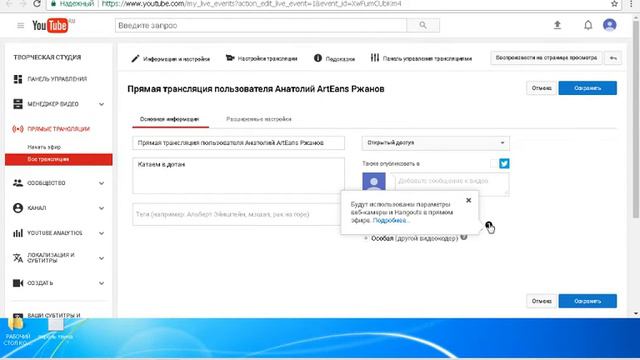Image resolution: width=640 pixels, height=360 pixels.
Task: Expand the Создать section
Action: point(101,283)
